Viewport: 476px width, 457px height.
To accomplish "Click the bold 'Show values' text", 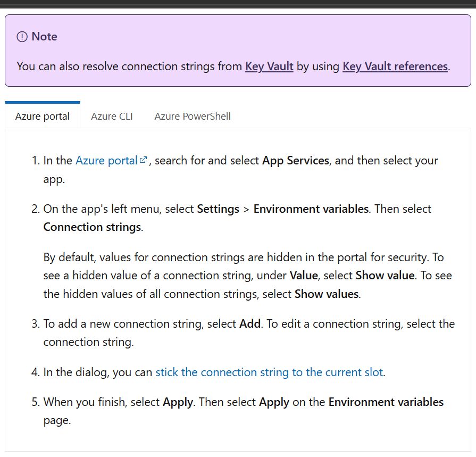I will pos(327,294).
